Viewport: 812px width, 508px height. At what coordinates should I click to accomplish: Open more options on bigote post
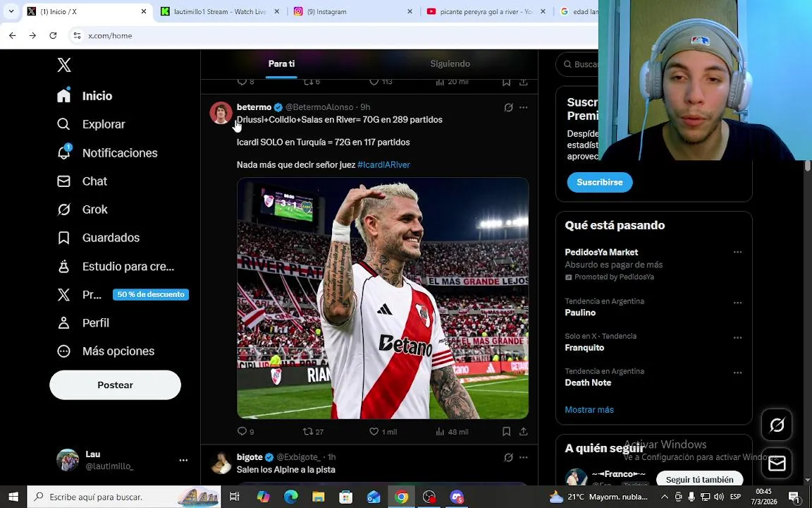click(x=524, y=457)
